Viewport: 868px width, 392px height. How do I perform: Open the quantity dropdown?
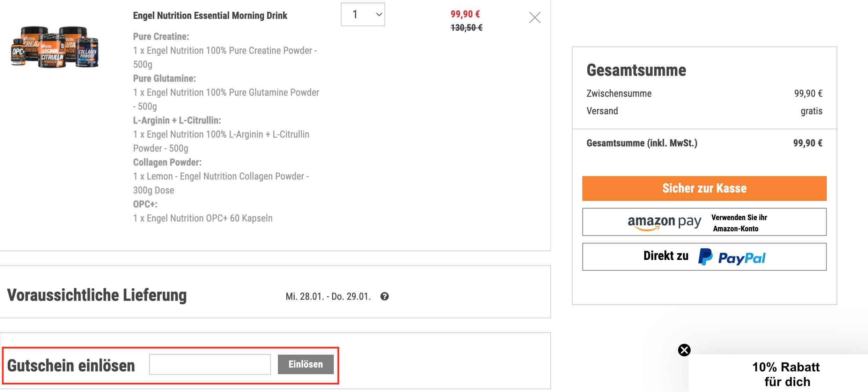coord(363,14)
